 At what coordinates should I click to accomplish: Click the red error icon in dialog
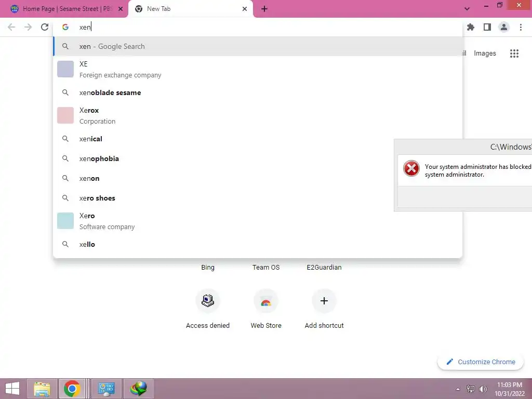tap(411, 168)
